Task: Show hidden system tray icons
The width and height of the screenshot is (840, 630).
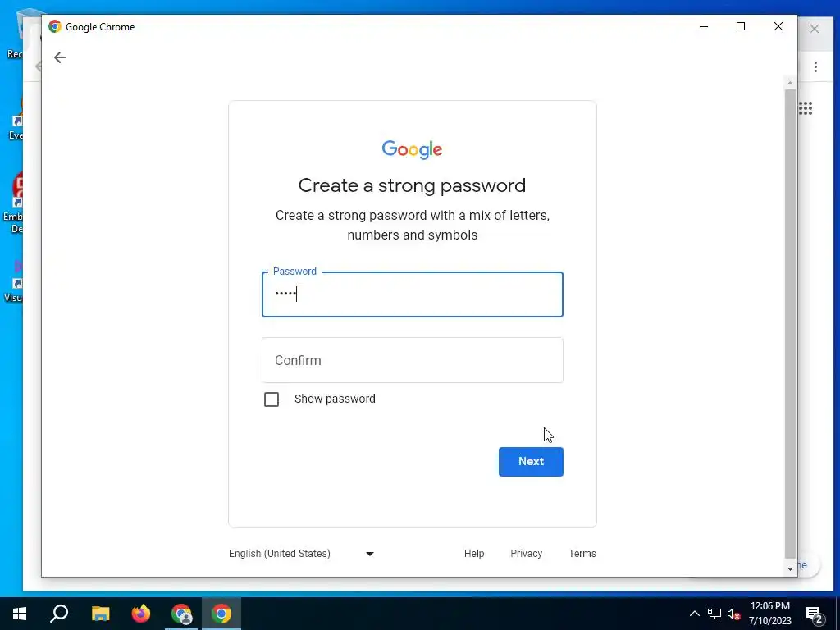Action: point(694,614)
